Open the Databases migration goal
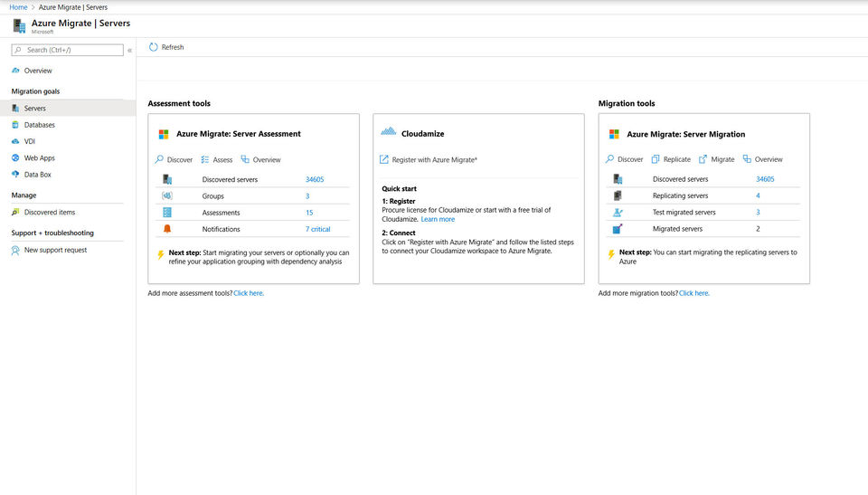Image resolution: width=868 pixels, height=495 pixels. click(39, 125)
